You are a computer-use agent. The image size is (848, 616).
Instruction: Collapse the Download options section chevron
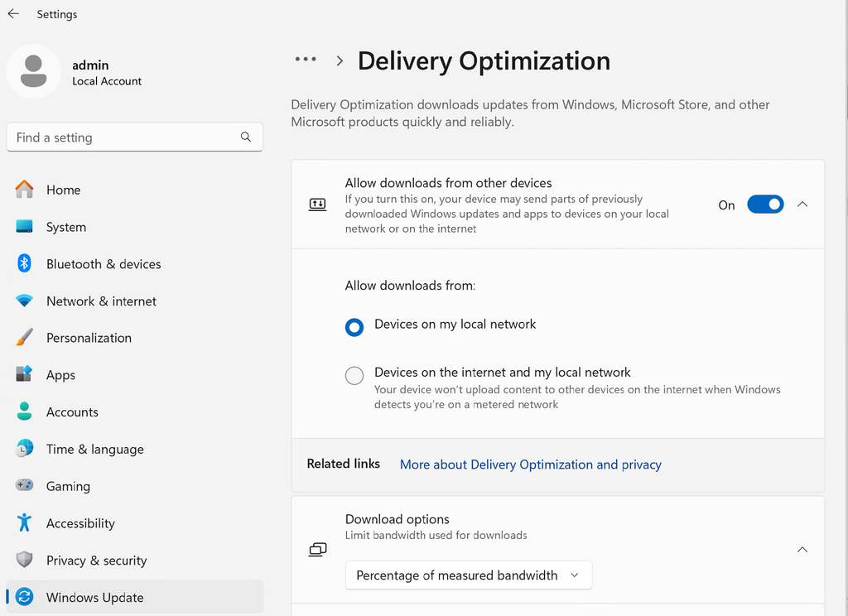[802, 550]
